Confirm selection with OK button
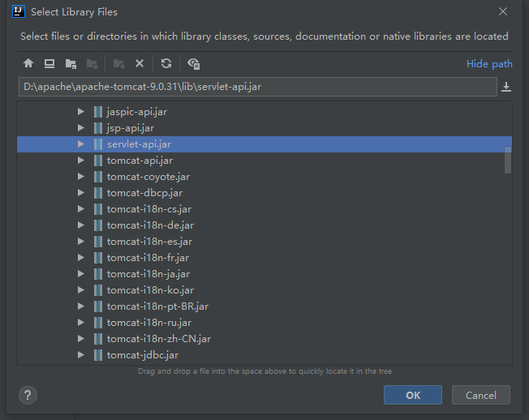Image resolution: width=529 pixels, height=420 pixels. (413, 395)
